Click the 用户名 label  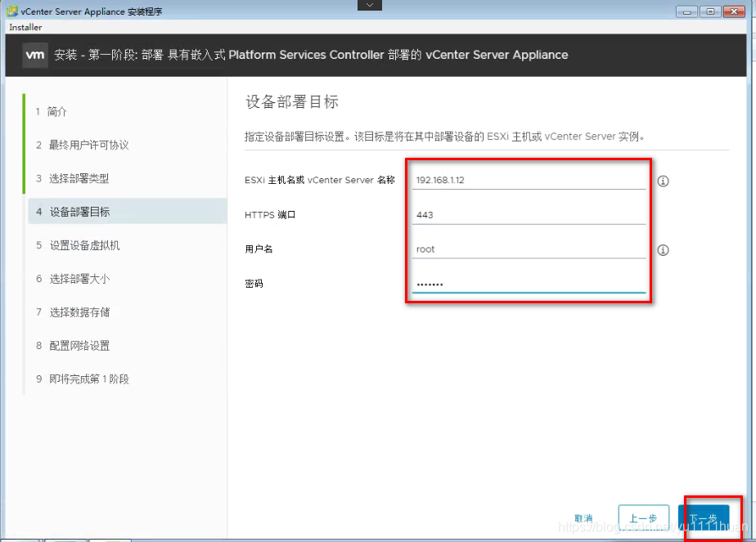[x=259, y=249]
